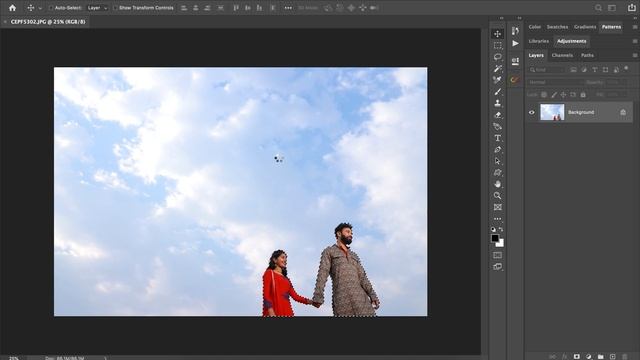The height and width of the screenshot is (360, 640).
Task: Select the Brush tool
Action: (497, 92)
